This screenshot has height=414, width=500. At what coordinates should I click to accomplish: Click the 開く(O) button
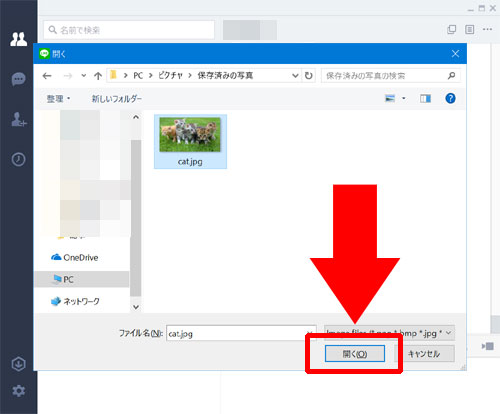355,354
